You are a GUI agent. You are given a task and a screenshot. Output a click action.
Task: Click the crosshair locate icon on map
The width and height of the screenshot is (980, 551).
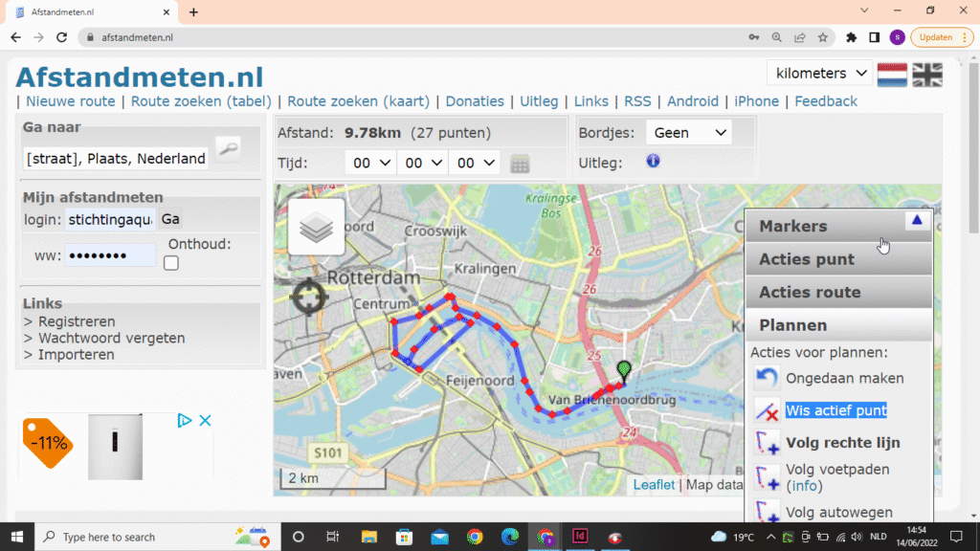pyautogui.click(x=309, y=298)
